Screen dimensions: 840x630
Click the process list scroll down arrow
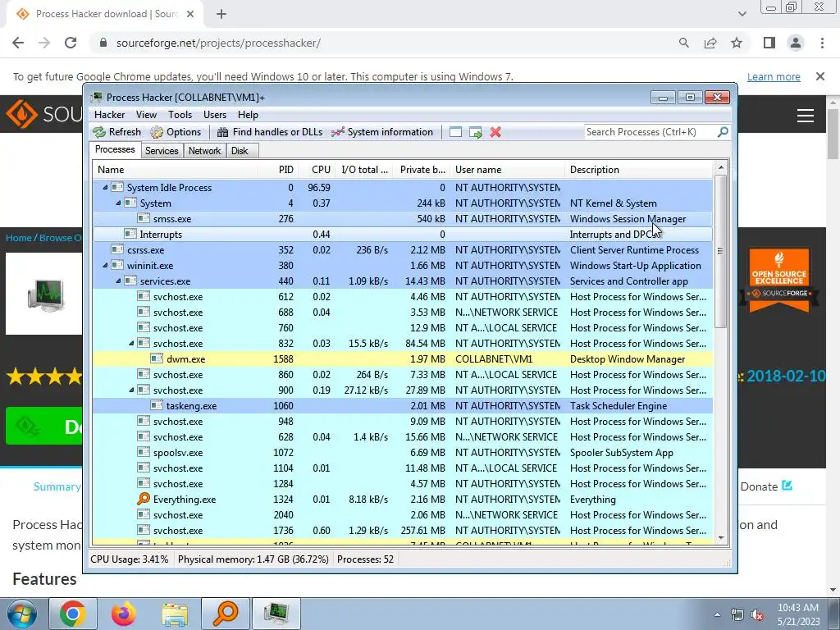pos(721,538)
